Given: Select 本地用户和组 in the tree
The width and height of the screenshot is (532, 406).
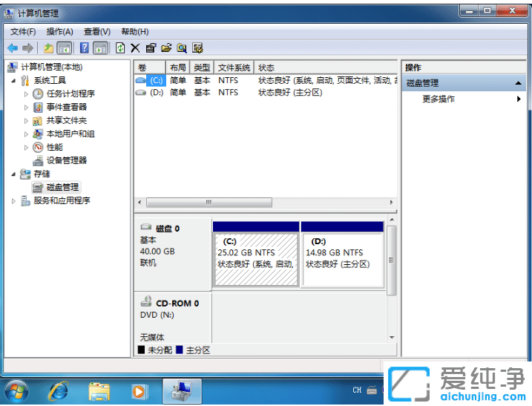Looking at the screenshot, I should pyautogui.click(x=70, y=134).
